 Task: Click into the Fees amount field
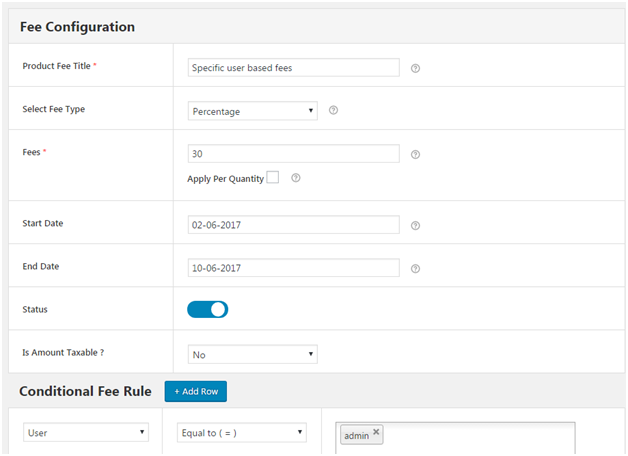click(x=293, y=154)
